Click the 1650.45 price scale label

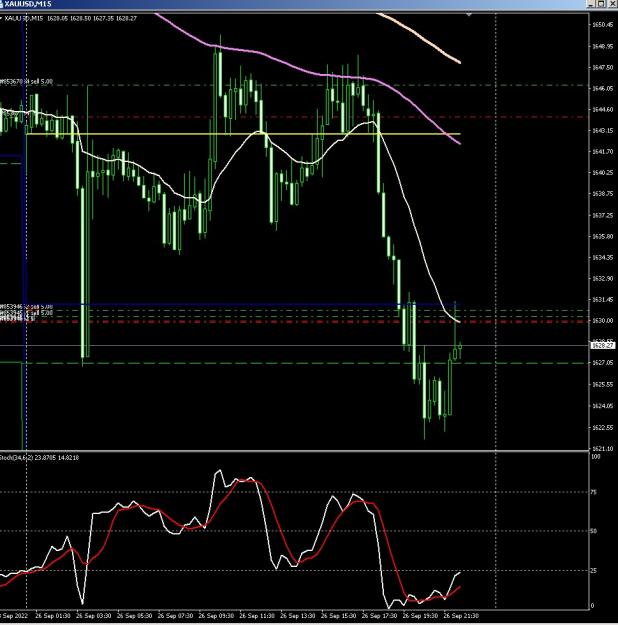tap(602, 25)
